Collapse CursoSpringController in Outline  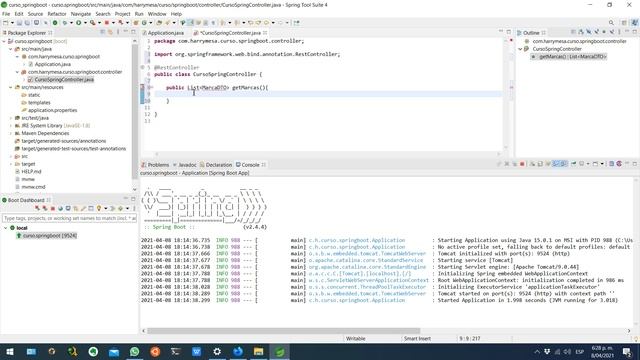520,49
